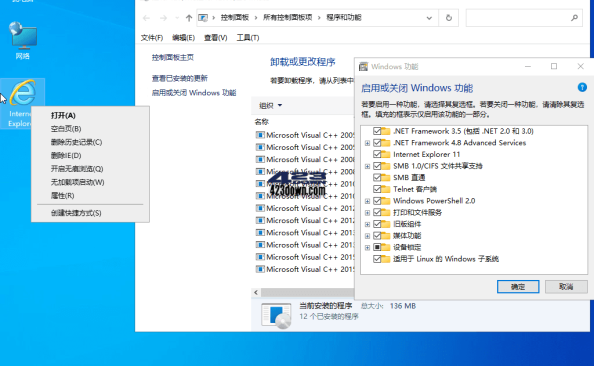Toggle 媒体功能 checkbox
Image resolution: width=594 pixels, height=366 pixels.
tap(377, 236)
